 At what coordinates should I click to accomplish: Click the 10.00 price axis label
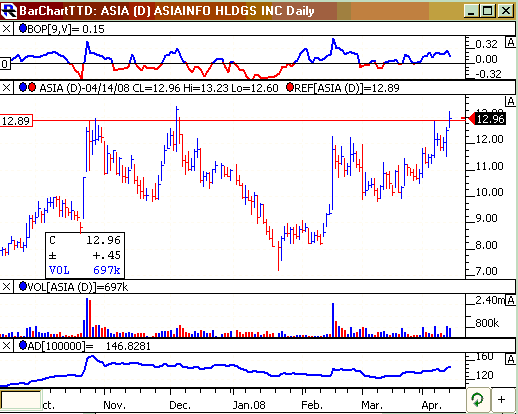click(489, 192)
